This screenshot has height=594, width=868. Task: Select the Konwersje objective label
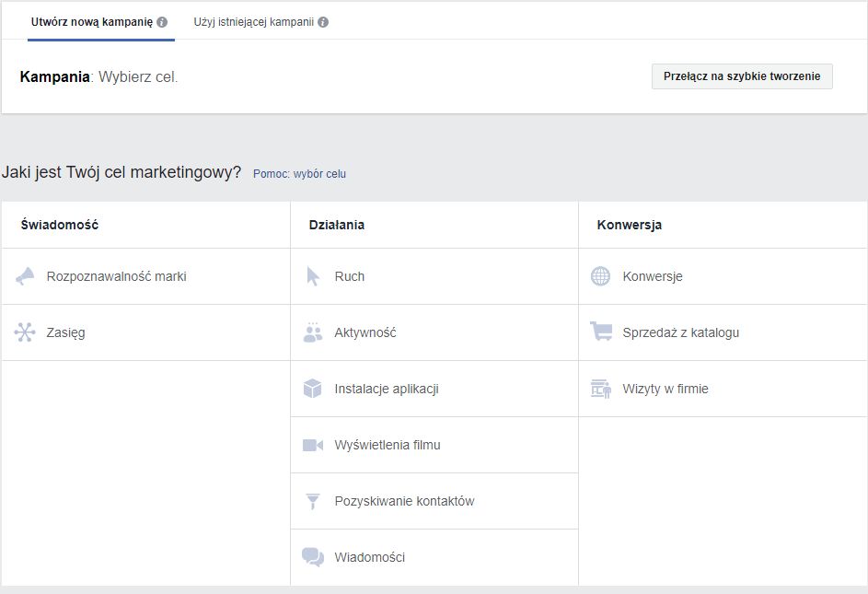coord(653,276)
